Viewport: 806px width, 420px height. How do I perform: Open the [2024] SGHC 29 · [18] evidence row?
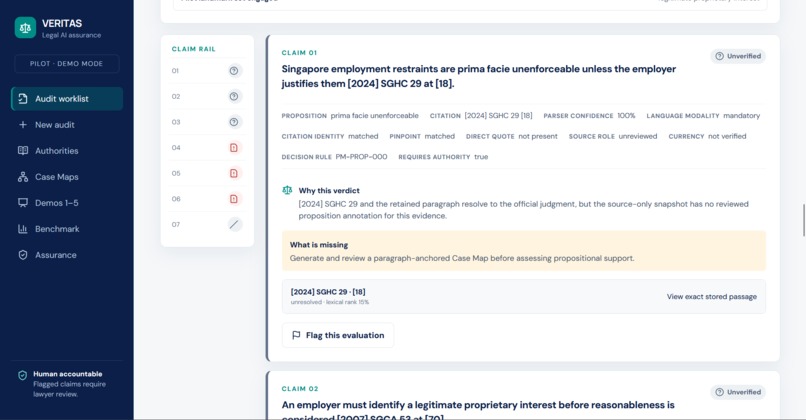pyautogui.click(x=524, y=297)
